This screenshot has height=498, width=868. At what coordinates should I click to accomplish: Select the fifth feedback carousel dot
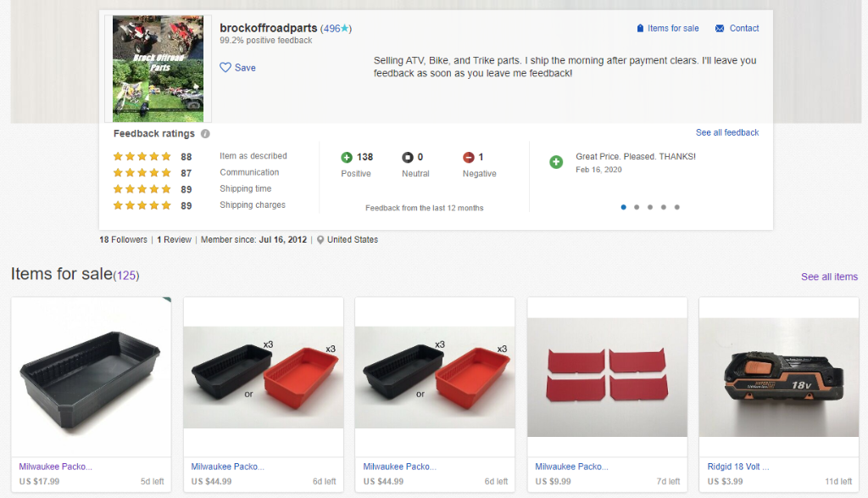coord(676,207)
